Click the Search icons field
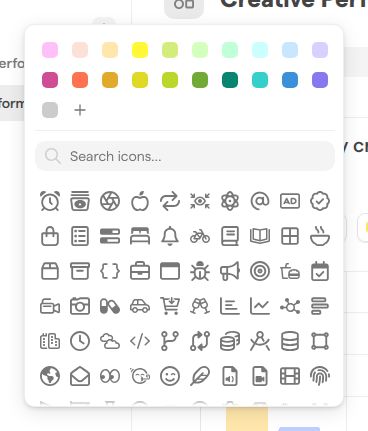The height and width of the screenshot is (431, 368). (185, 156)
